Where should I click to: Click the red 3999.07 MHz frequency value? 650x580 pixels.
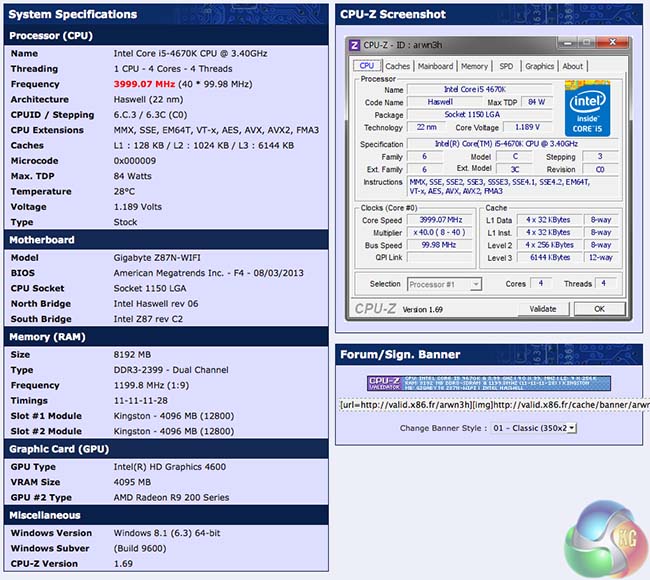coord(144,85)
